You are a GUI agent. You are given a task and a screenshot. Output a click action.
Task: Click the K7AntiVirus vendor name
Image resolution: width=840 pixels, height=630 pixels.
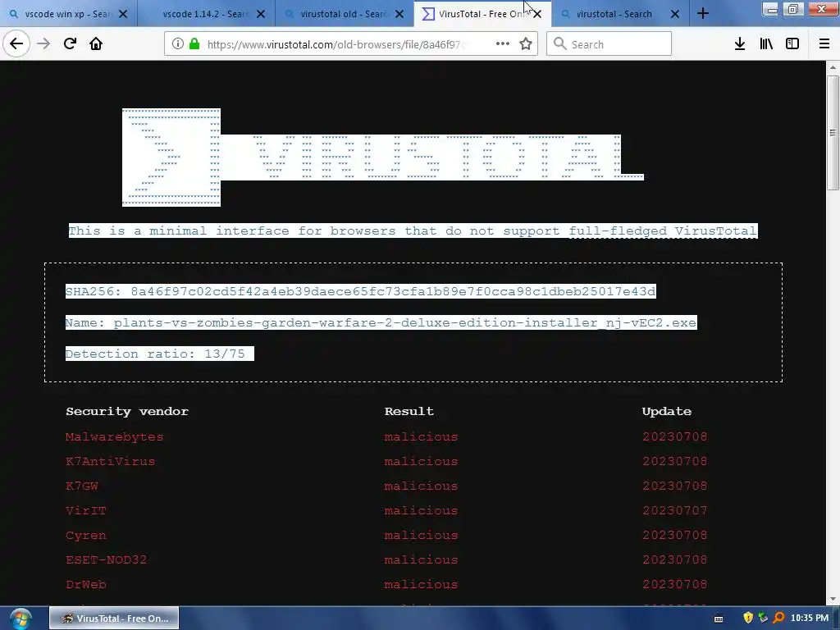pyautogui.click(x=111, y=461)
